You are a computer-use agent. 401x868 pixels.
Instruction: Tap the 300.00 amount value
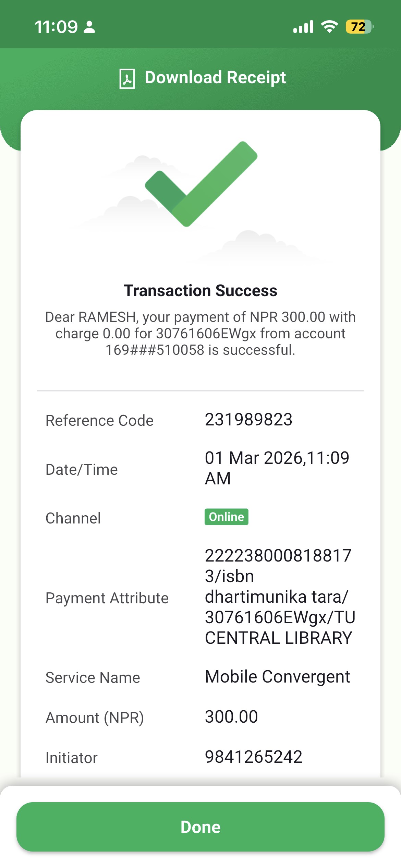[x=231, y=717]
